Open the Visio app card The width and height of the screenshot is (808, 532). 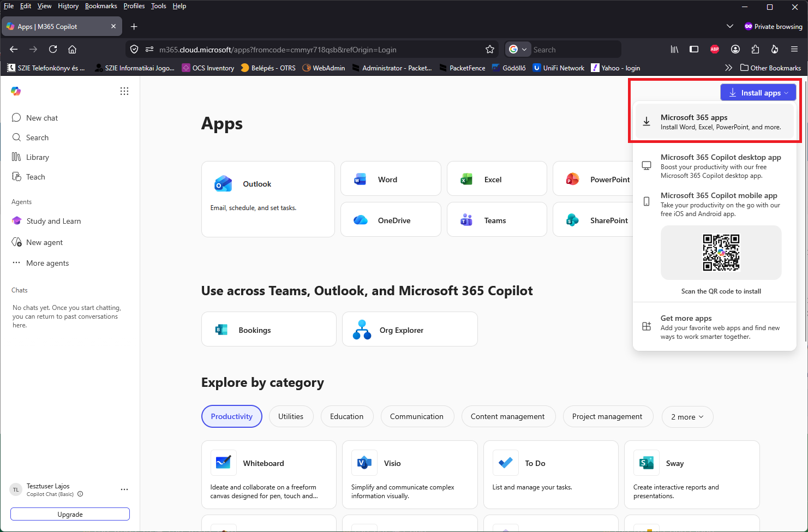[410, 475]
